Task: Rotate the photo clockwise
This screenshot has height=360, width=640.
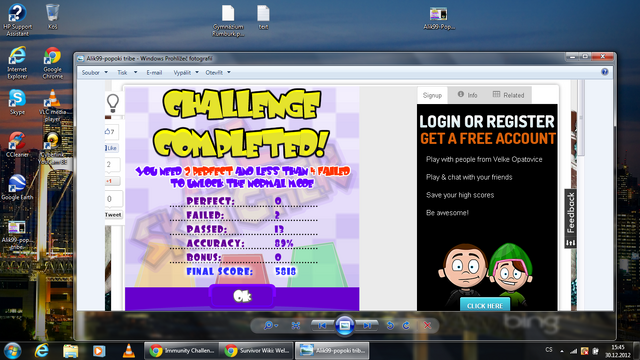Action: pyautogui.click(x=406, y=326)
